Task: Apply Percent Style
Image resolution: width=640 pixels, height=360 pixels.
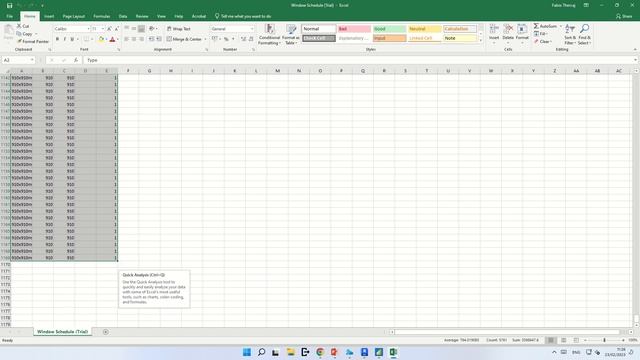Action: click(x=226, y=39)
